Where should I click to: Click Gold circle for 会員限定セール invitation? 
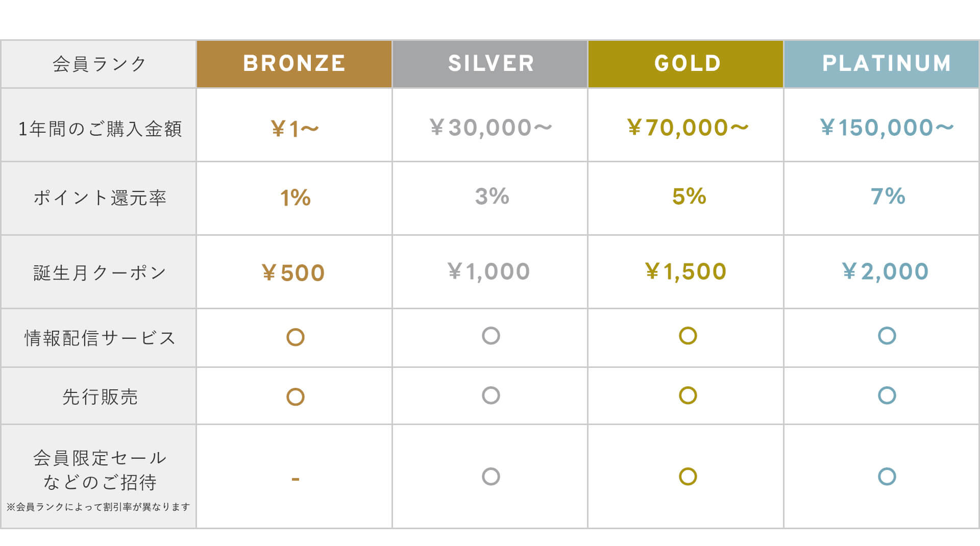coord(688,477)
